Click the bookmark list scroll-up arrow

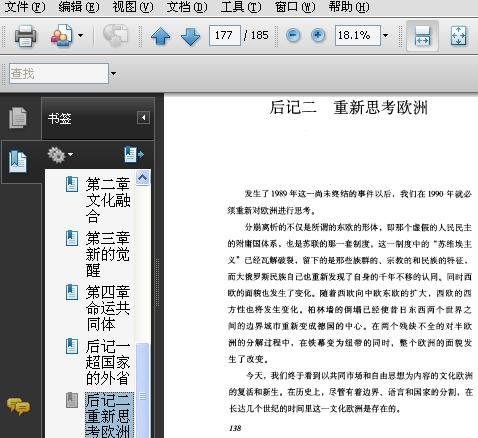click(x=143, y=178)
